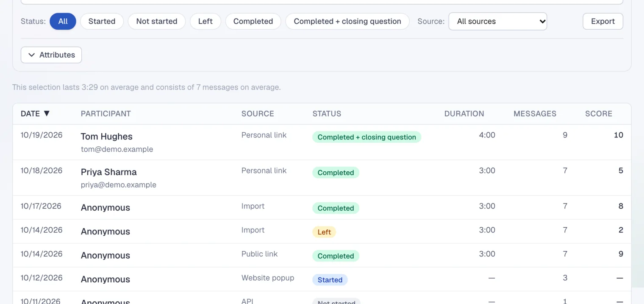Click the Website popup source cell

click(268, 278)
